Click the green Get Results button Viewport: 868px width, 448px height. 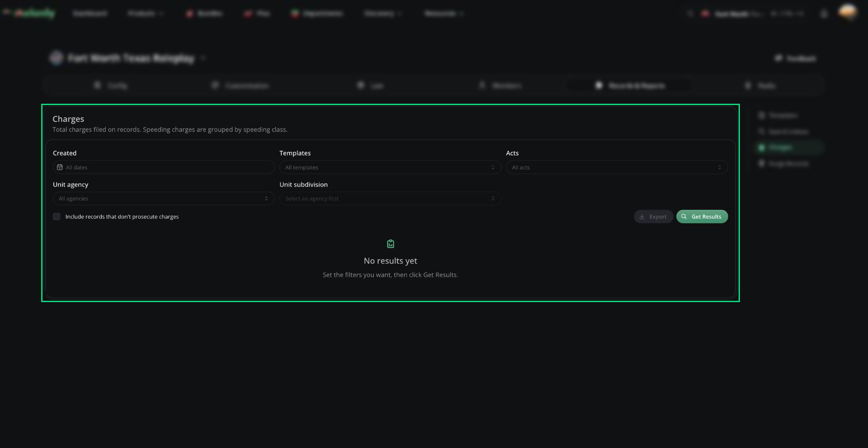coord(702,217)
